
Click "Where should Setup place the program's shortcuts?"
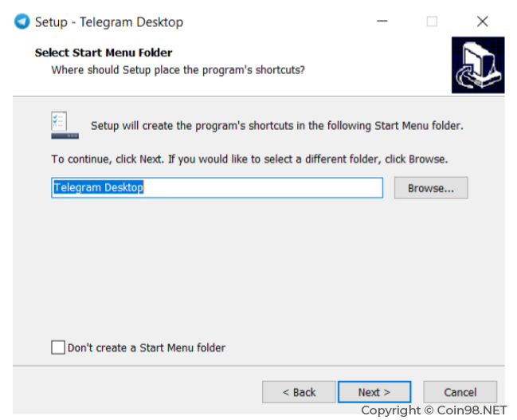coord(178,70)
